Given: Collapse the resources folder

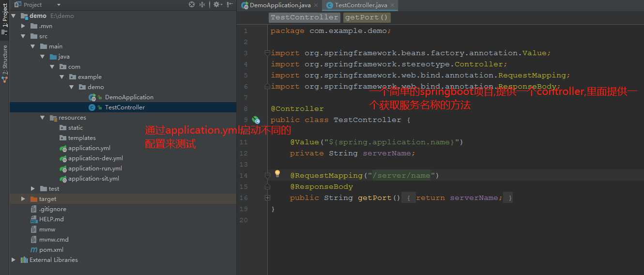Looking at the screenshot, I should pos(42,117).
